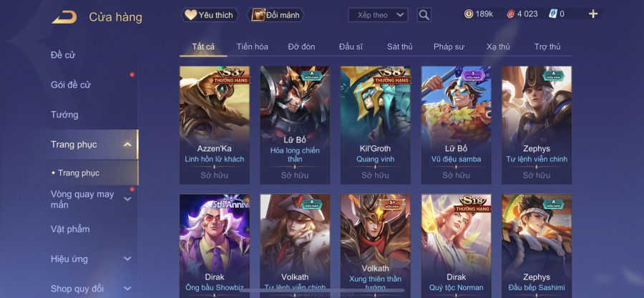Select Azzen'Ka Linh hồn lữ khách skin
Screen dimensions: 644x298
coord(215,125)
